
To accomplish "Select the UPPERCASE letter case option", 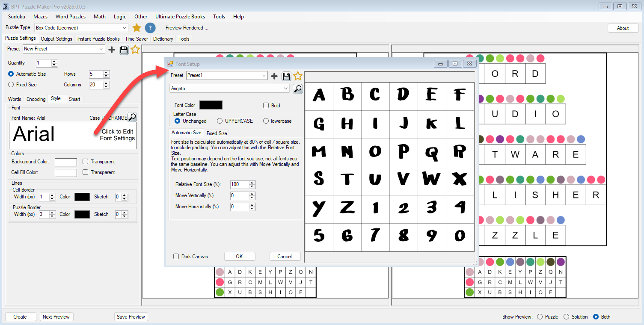I will pos(220,121).
